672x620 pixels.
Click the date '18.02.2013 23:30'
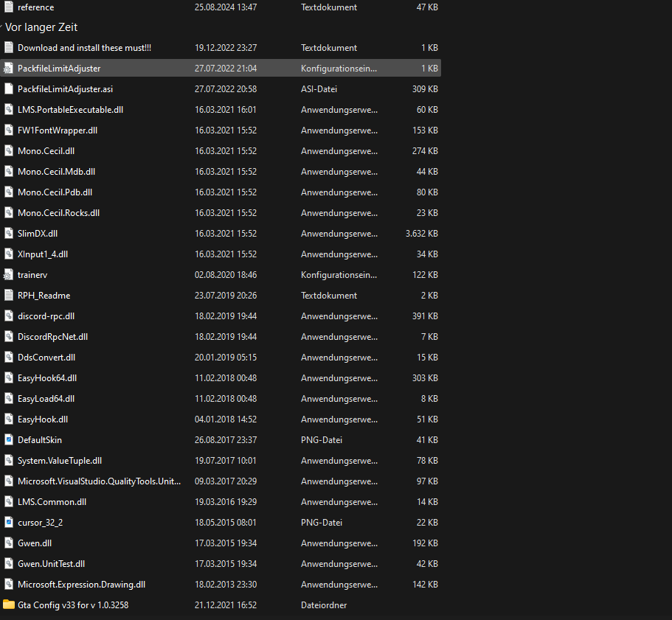pos(226,584)
